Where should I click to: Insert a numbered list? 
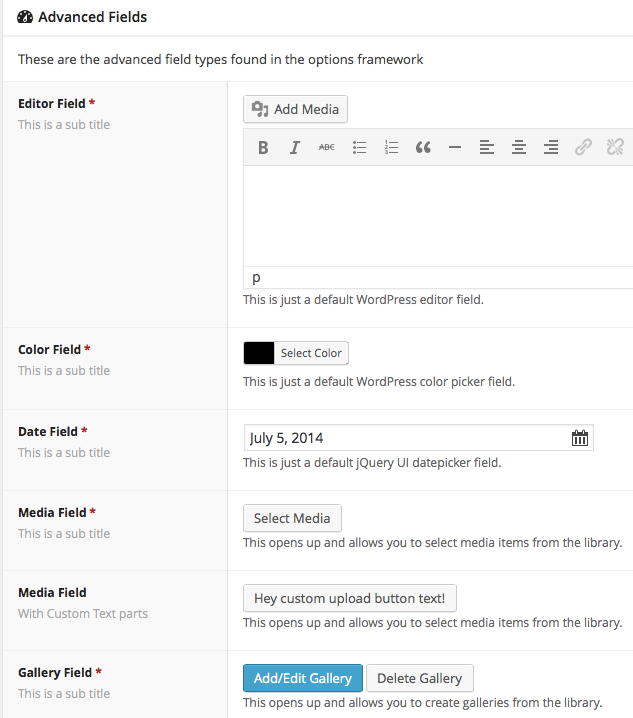click(391, 148)
